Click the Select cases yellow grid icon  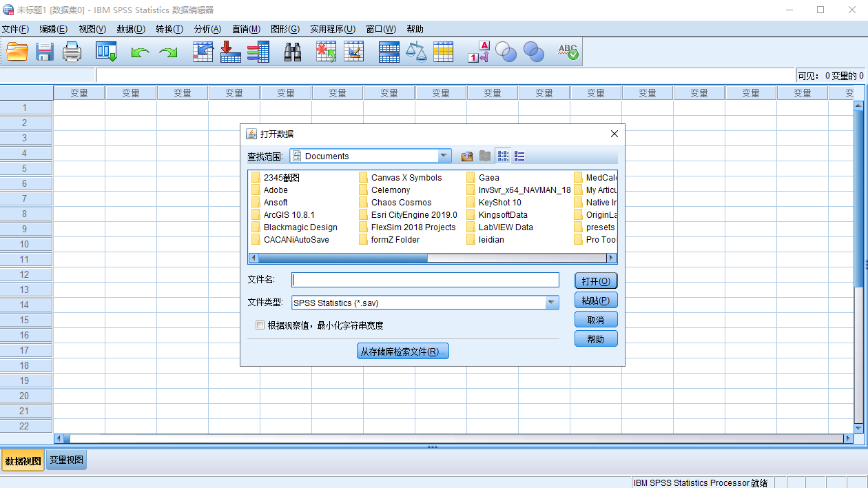(x=443, y=52)
